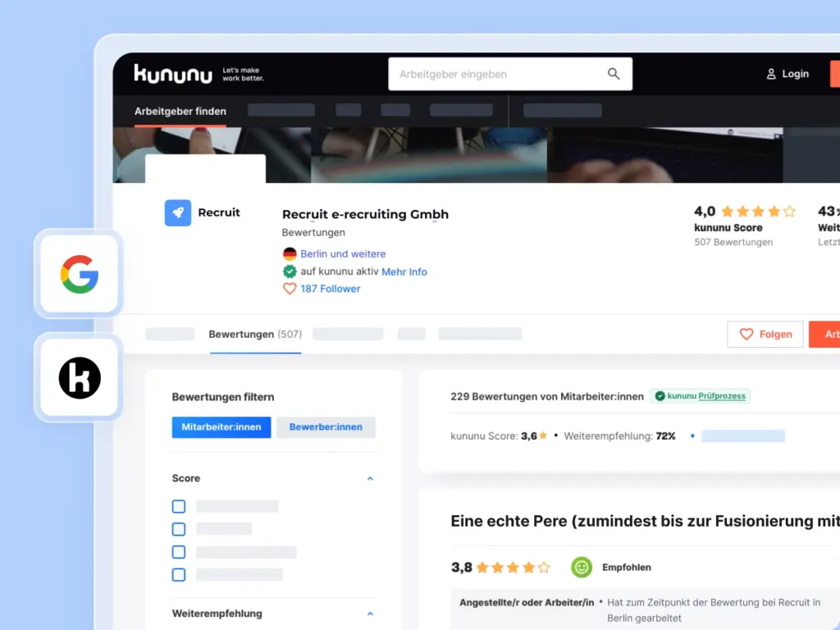Image resolution: width=840 pixels, height=630 pixels.
Task: Open the 'Arbeitgeber finden' navigation tab
Action: (x=180, y=111)
